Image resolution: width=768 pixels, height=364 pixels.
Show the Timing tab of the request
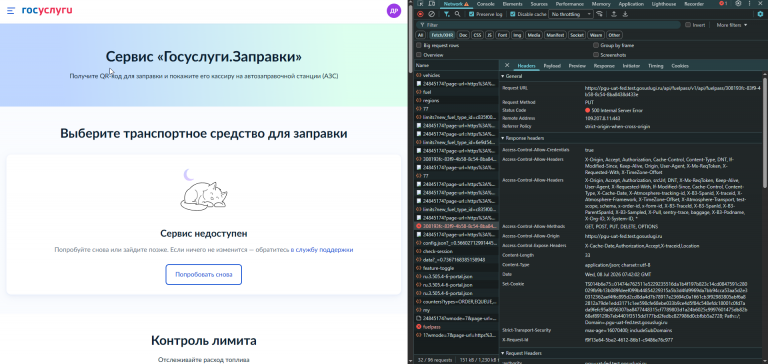[655, 66]
